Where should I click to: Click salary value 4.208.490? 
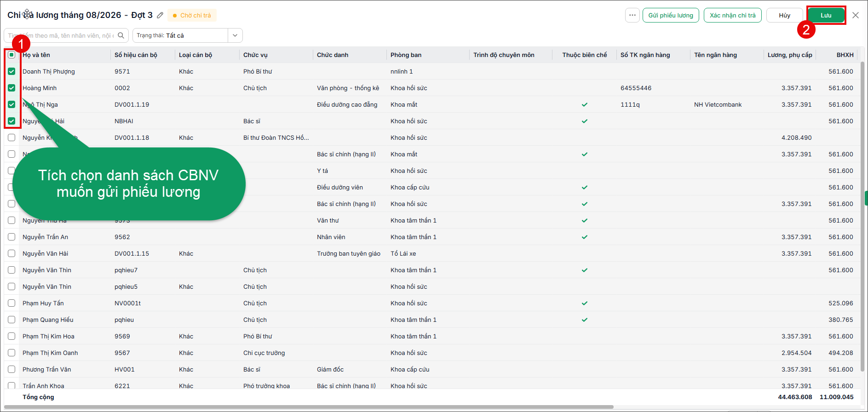click(797, 137)
